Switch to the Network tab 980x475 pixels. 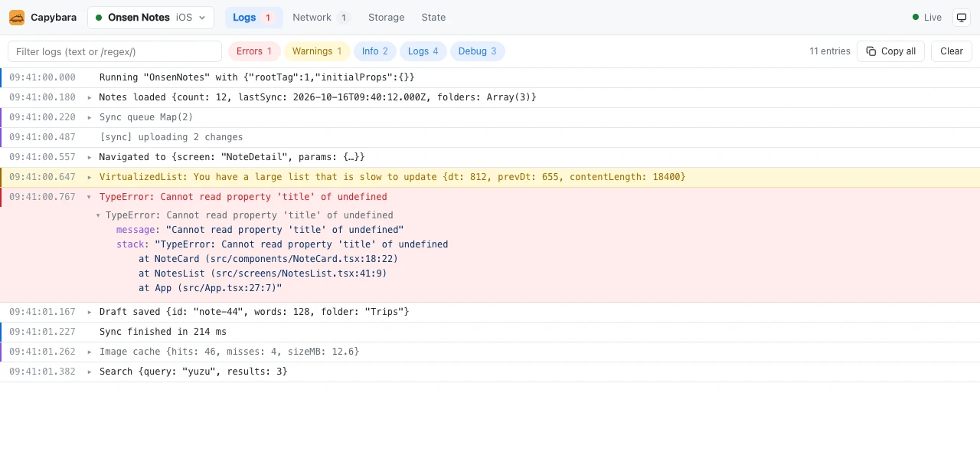point(321,18)
